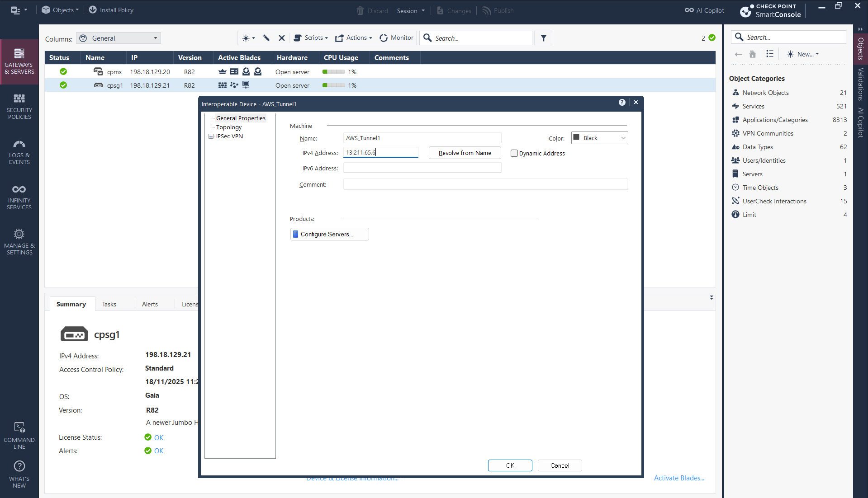This screenshot has height=498, width=868.
Task: Expand the IPSec VPN tree node
Action: [211, 136]
